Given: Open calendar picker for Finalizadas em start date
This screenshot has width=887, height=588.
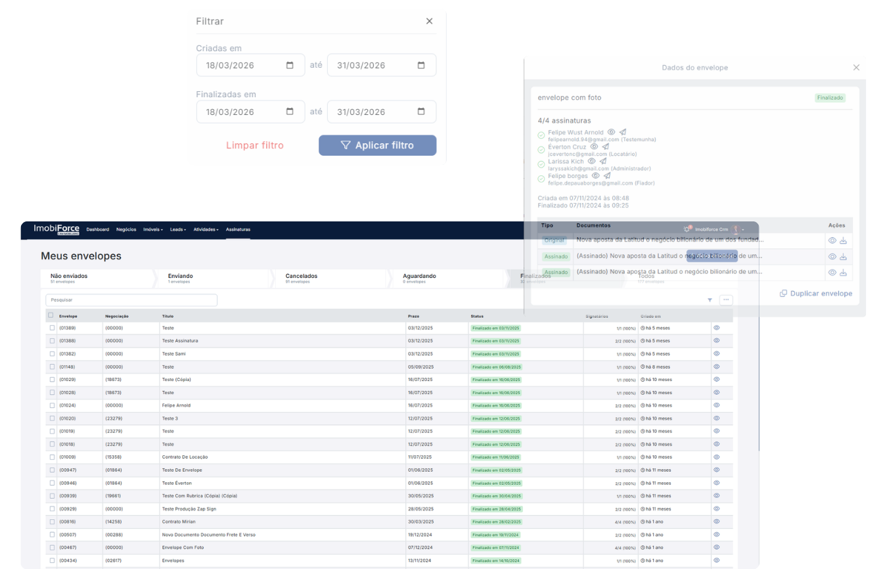Looking at the screenshot, I should pyautogui.click(x=290, y=112).
